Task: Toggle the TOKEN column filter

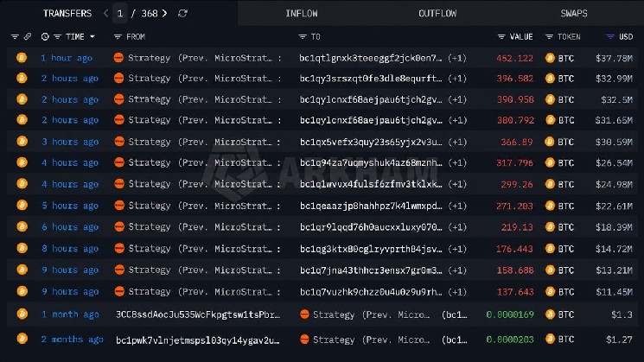Action: (549, 36)
